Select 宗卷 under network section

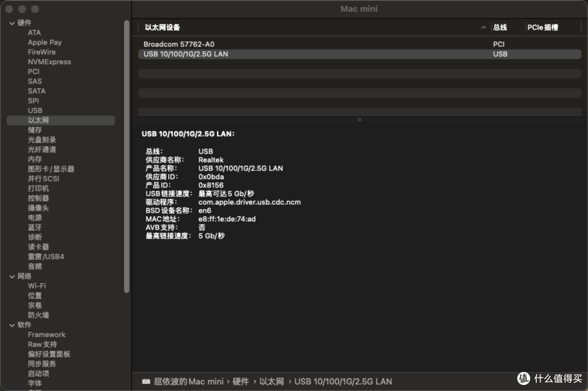point(34,306)
